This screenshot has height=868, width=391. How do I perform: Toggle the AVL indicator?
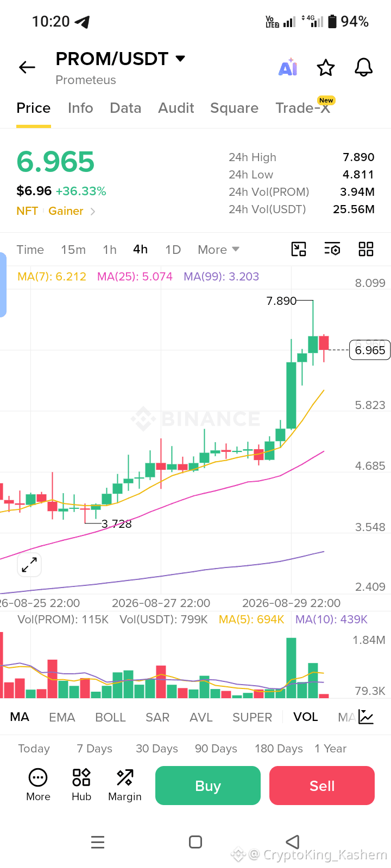tap(201, 717)
